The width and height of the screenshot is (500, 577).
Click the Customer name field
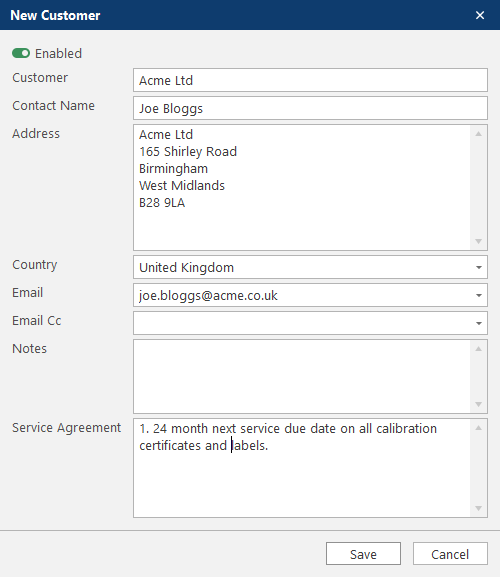pyautogui.click(x=311, y=80)
